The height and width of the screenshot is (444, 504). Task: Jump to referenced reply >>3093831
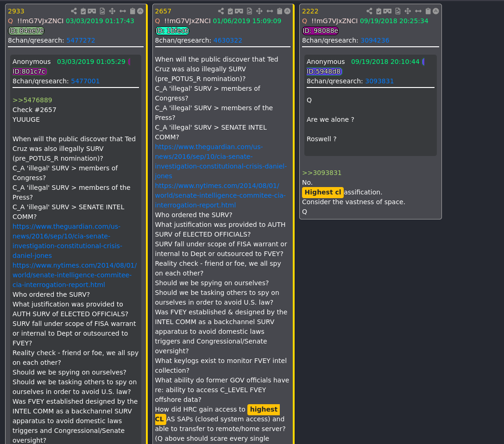pos(322,173)
